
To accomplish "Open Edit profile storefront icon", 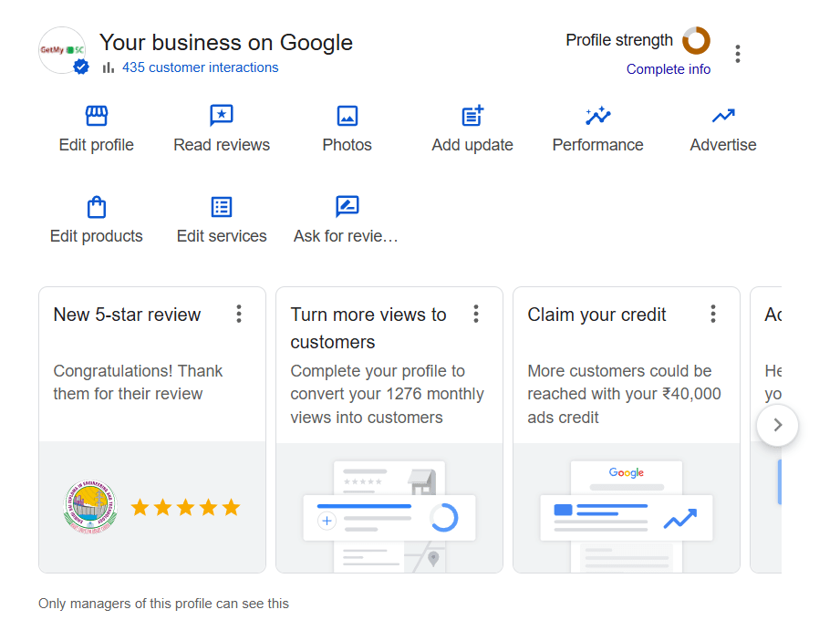I will pos(97,115).
